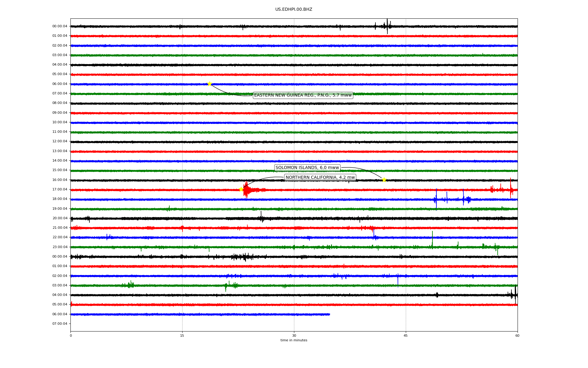
Task: Click the end of the last blue trace
Action: click(330, 314)
